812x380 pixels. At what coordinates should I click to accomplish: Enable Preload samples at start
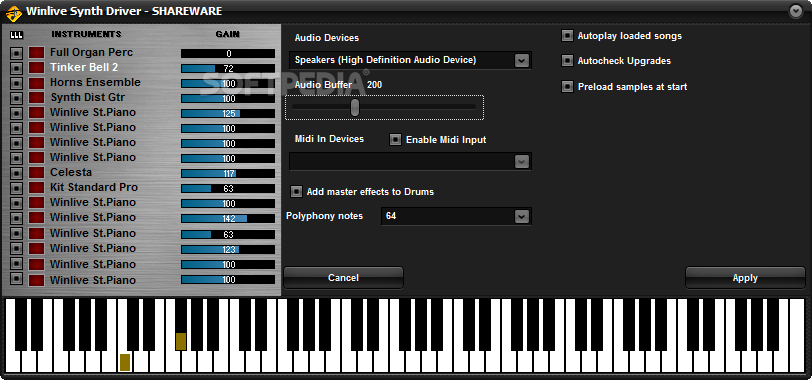click(x=568, y=86)
